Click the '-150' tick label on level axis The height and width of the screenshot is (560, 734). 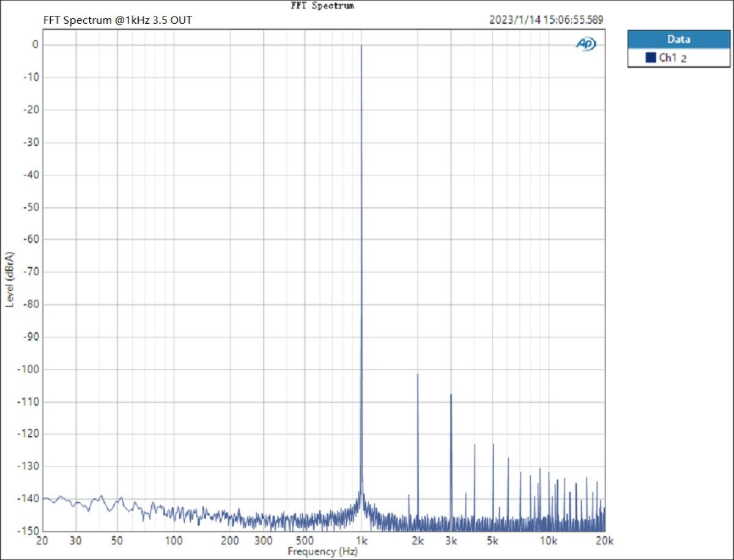[30, 531]
